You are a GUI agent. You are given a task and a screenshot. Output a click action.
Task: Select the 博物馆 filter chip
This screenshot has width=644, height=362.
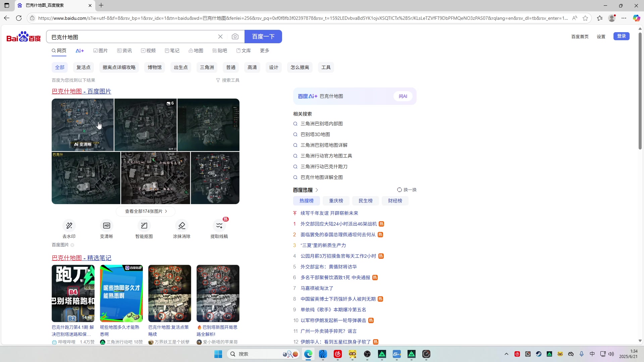[155, 67]
